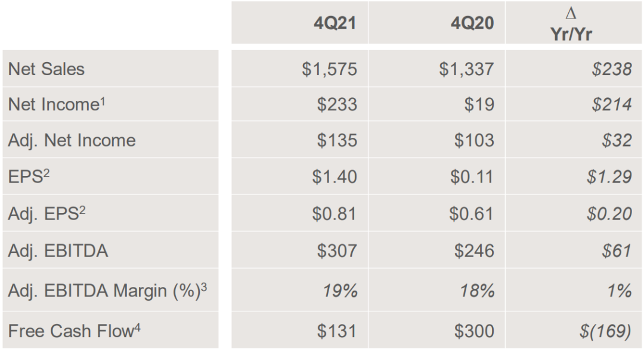Image resolution: width=644 pixels, height=352 pixels.
Task: Select the 18% EBITDA margin cell
Action: 477,291
